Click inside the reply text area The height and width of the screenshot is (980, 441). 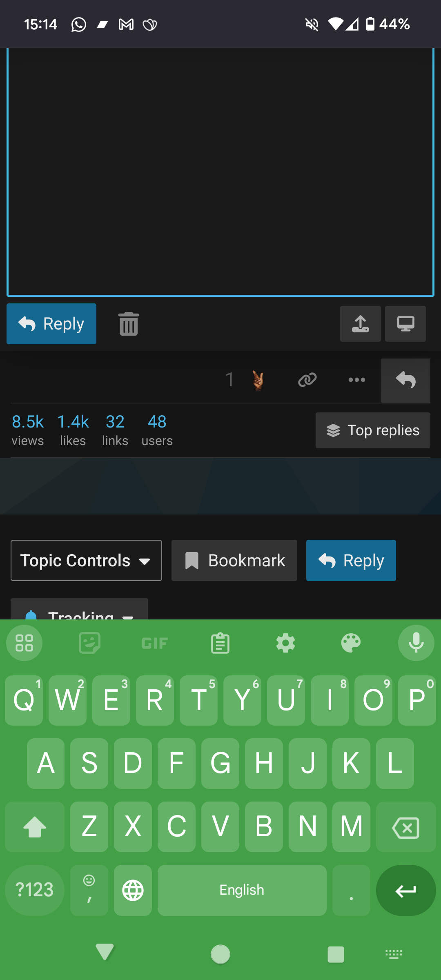(x=220, y=171)
